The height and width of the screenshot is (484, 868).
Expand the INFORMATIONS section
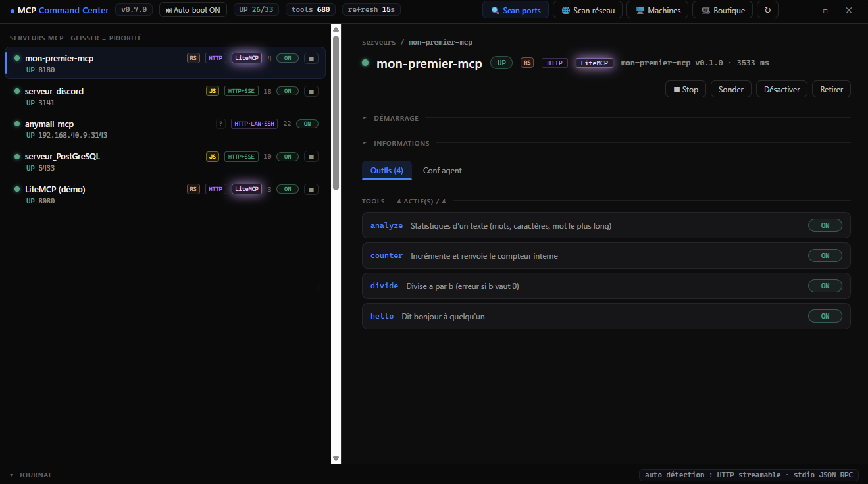pos(396,143)
